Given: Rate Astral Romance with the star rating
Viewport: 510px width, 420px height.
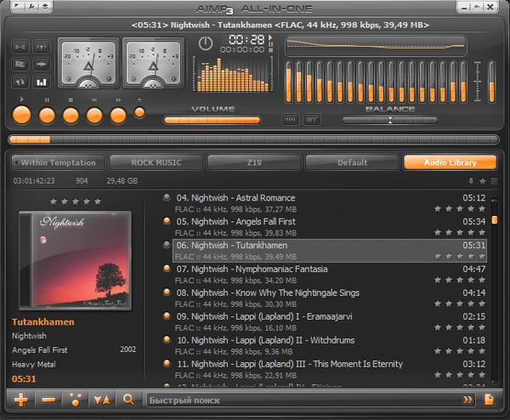Looking at the screenshot, I should (x=460, y=208).
